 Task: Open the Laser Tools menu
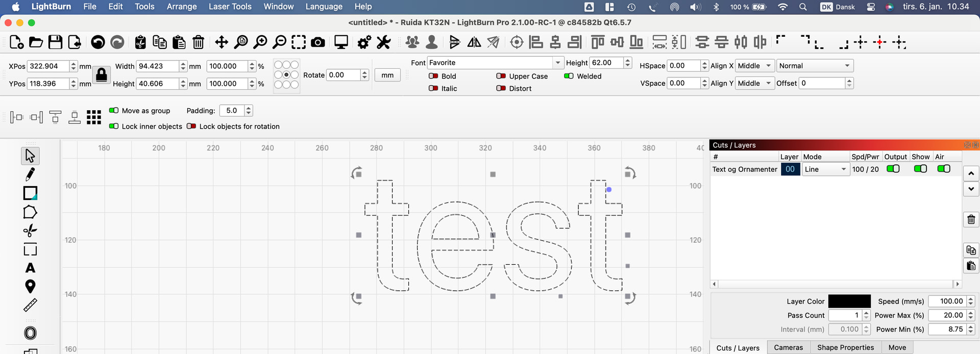230,7
